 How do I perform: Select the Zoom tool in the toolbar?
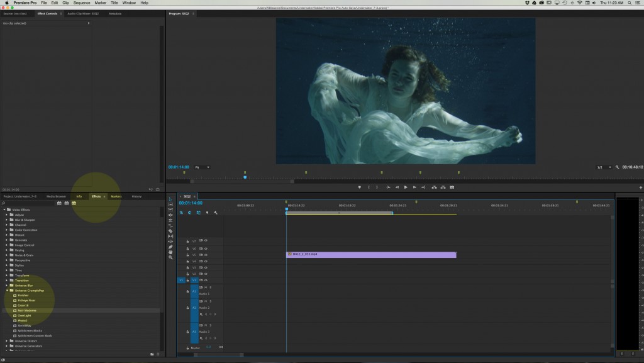(170, 258)
